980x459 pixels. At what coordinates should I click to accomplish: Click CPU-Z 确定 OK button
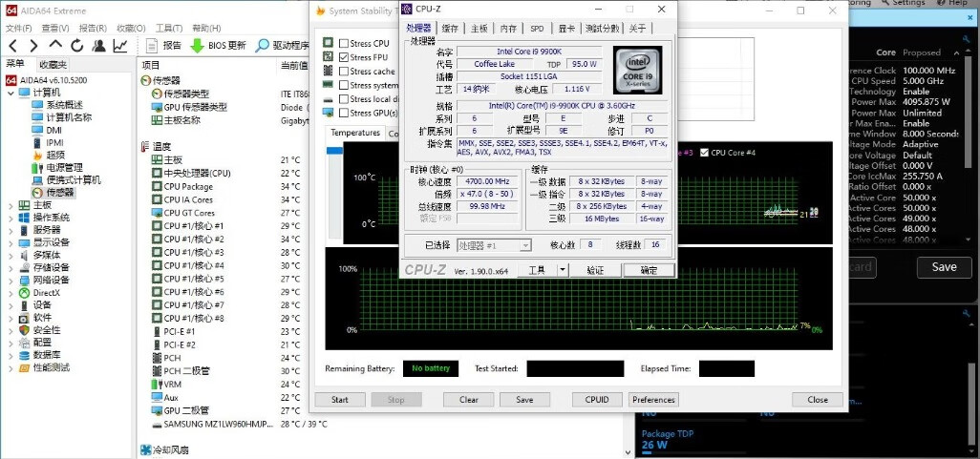649,270
